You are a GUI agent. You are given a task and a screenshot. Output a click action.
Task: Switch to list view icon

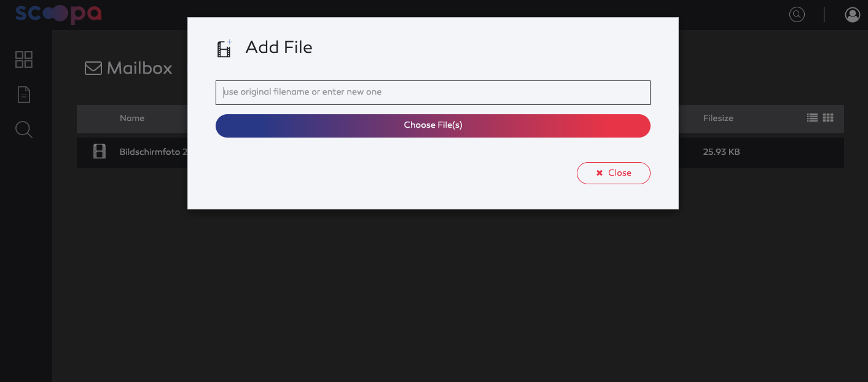click(812, 117)
